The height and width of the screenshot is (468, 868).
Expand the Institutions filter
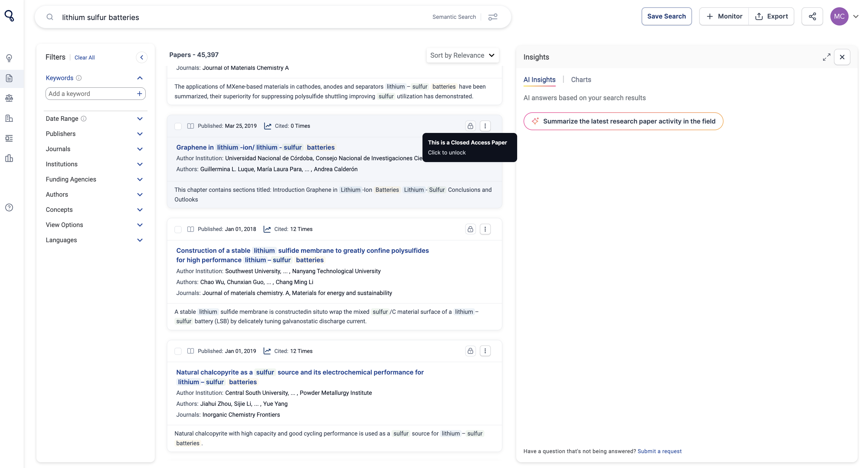point(140,164)
